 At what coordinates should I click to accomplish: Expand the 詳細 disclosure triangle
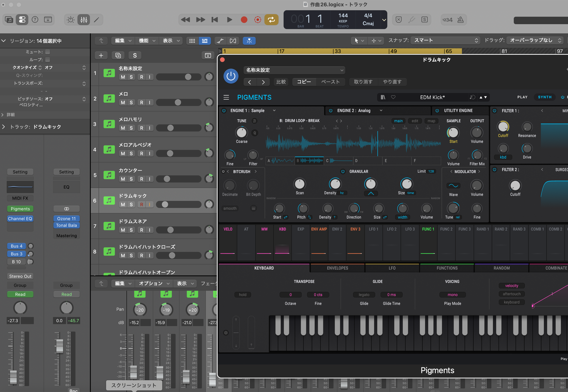coord(3,115)
